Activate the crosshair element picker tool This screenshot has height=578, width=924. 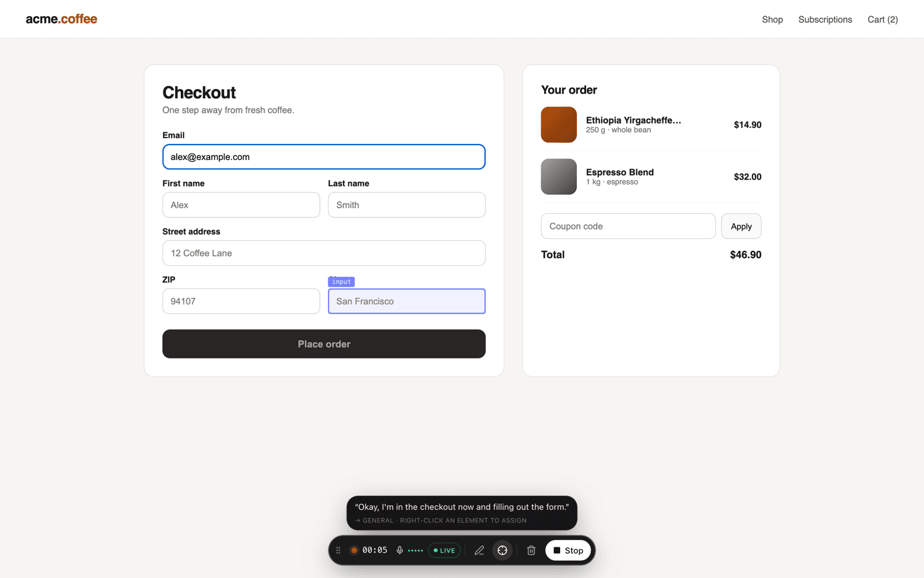[x=502, y=550]
